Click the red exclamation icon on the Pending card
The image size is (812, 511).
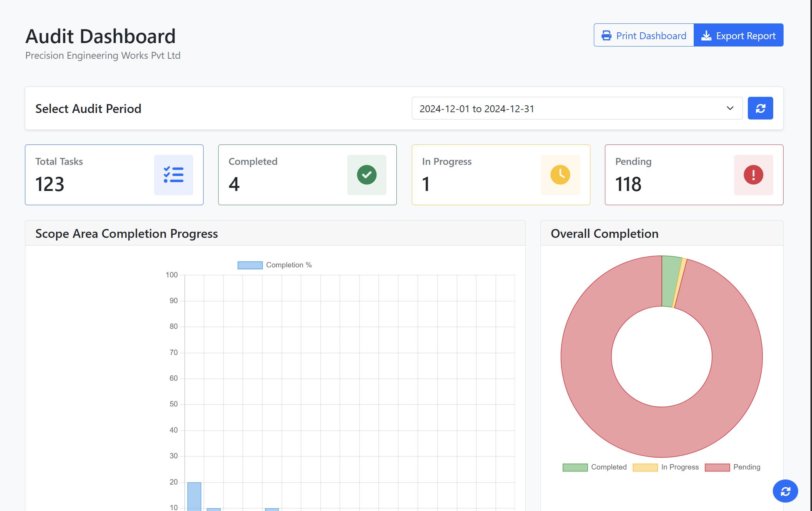point(754,175)
